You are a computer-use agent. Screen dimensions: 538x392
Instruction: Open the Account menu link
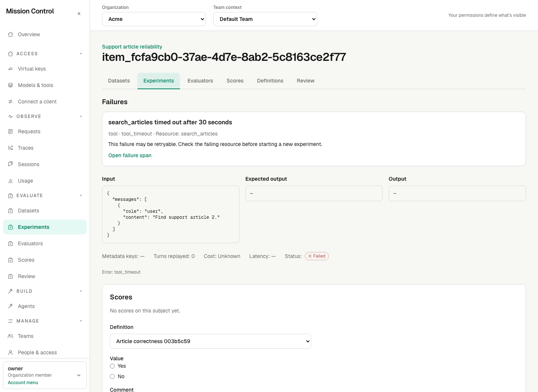pyautogui.click(x=23, y=383)
